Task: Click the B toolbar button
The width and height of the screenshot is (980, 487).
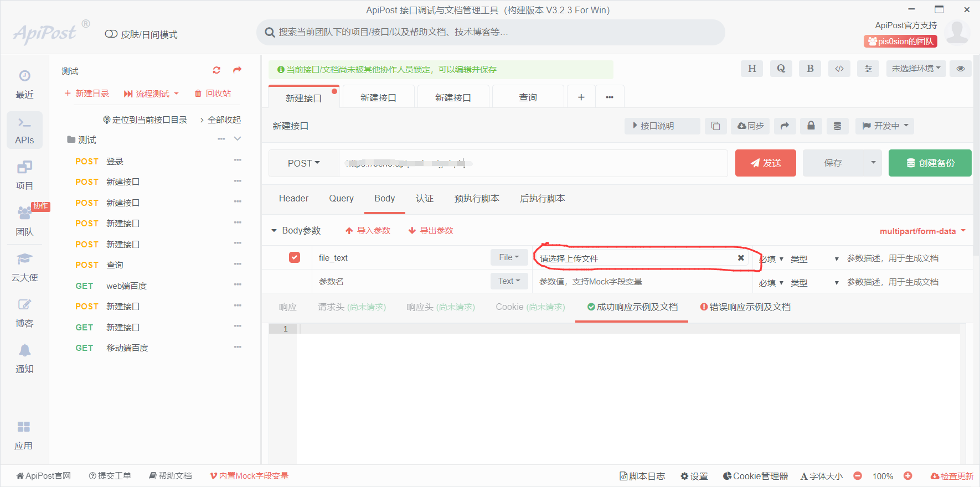Action: [x=810, y=69]
